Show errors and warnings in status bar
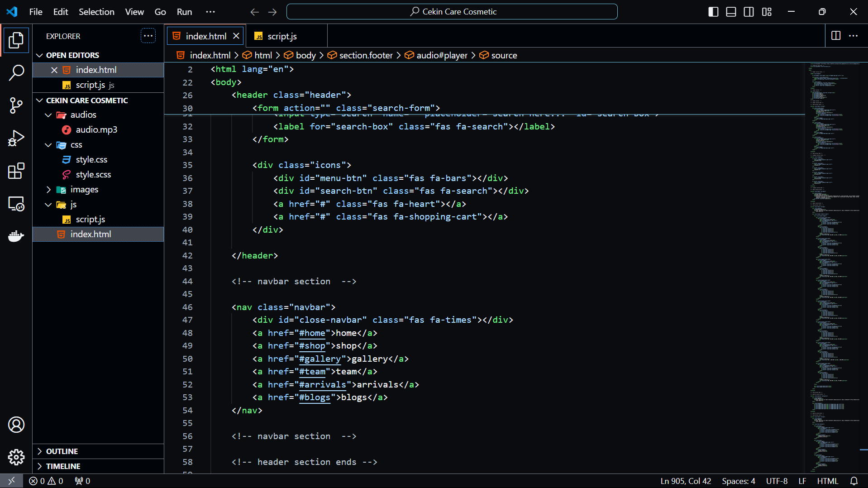The width and height of the screenshot is (868, 488). pyautogui.click(x=46, y=481)
